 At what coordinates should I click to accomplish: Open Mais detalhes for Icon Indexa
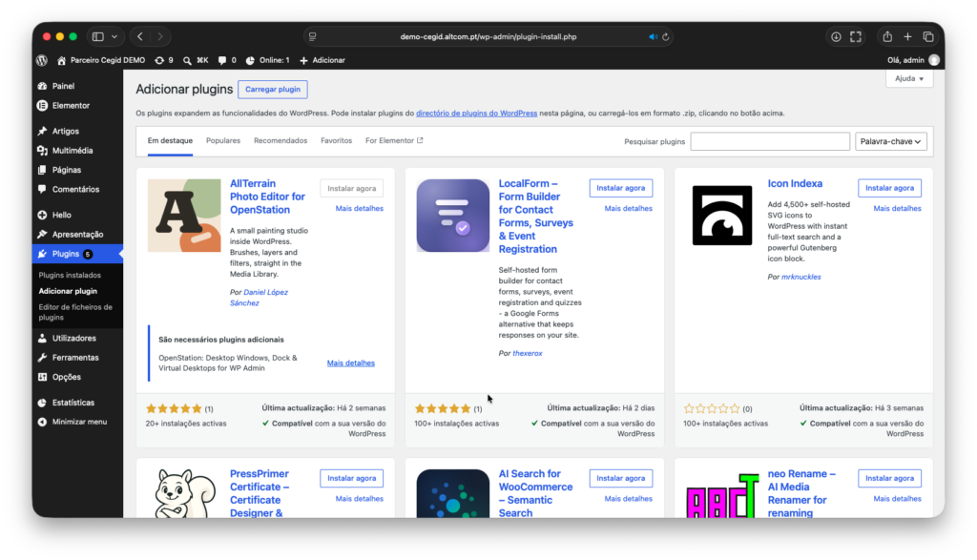tap(897, 209)
